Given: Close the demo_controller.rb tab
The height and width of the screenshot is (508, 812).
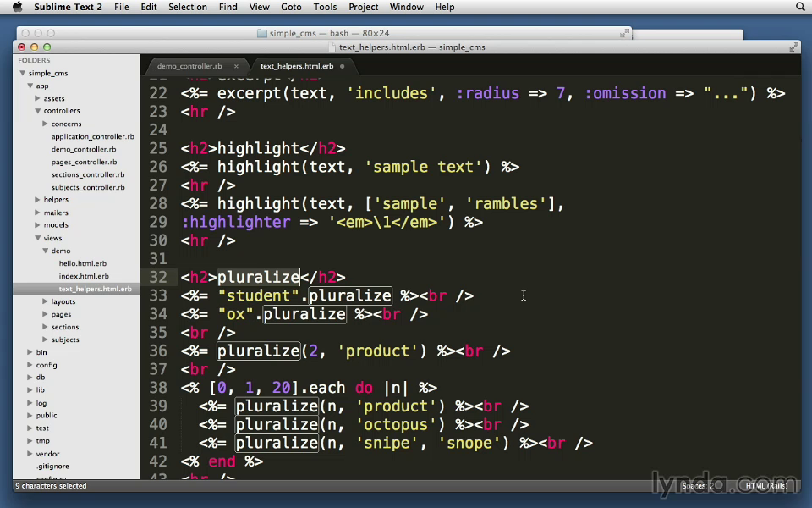Looking at the screenshot, I should (x=236, y=66).
